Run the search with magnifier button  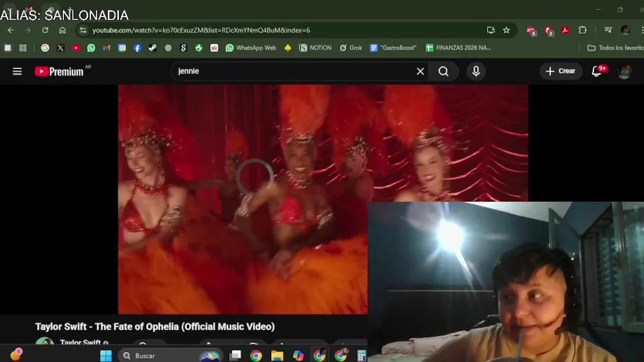pyautogui.click(x=443, y=71)
